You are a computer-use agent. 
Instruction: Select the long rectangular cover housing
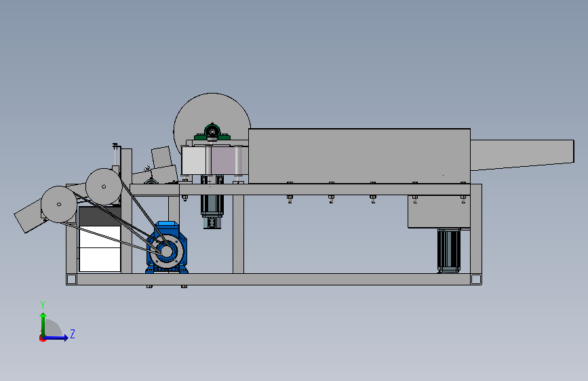[359, 156]
